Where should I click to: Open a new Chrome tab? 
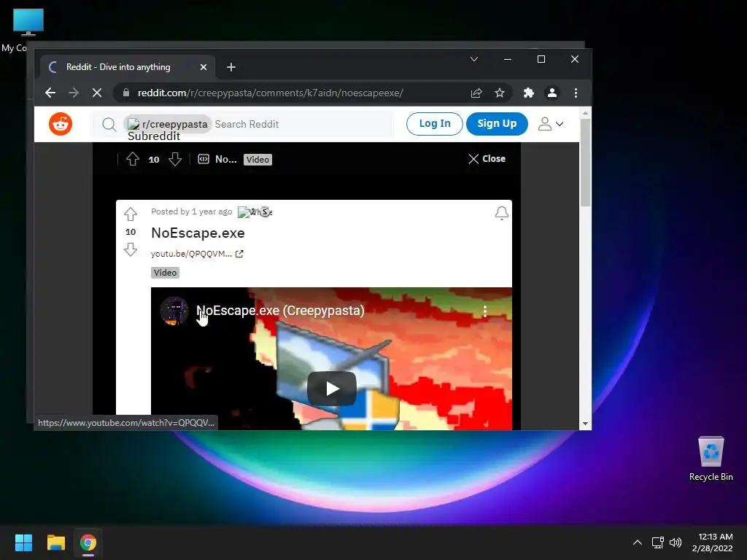tap(231, 67)
